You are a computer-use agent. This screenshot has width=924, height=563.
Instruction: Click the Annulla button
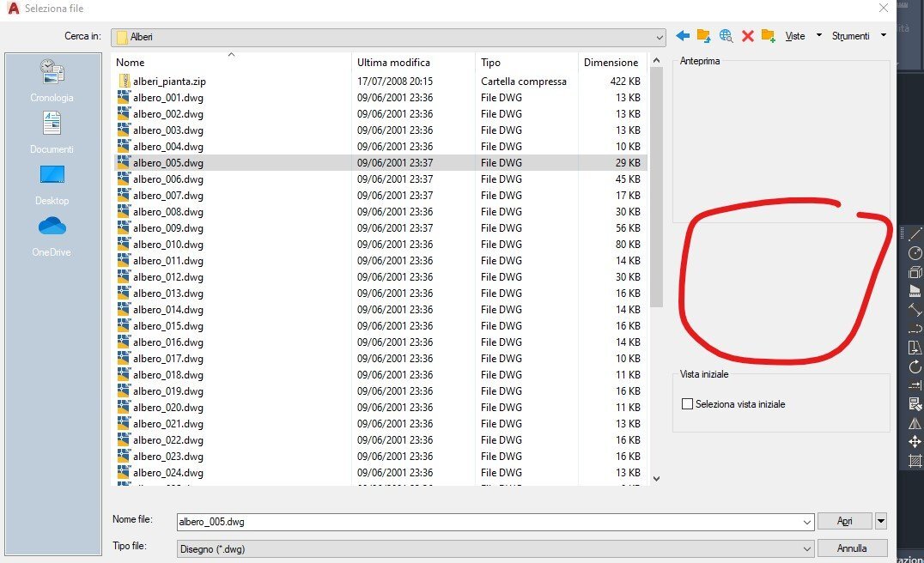coord(852,548)
